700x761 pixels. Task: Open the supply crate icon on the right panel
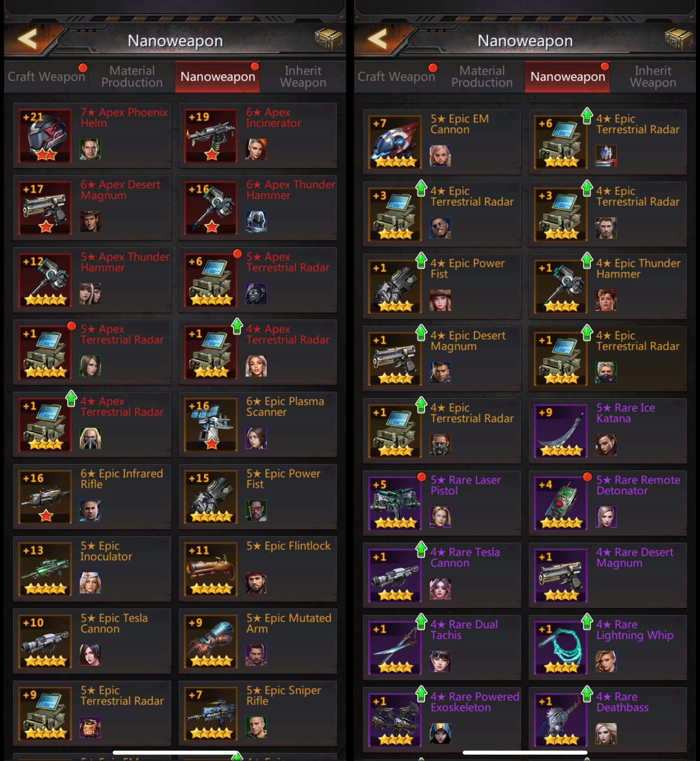click(678, 39)
